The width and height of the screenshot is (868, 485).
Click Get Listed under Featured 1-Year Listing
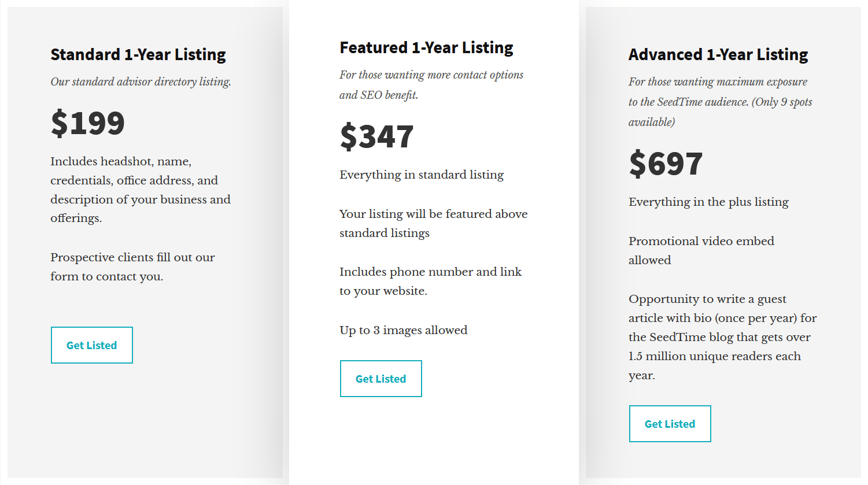point(381,379)
